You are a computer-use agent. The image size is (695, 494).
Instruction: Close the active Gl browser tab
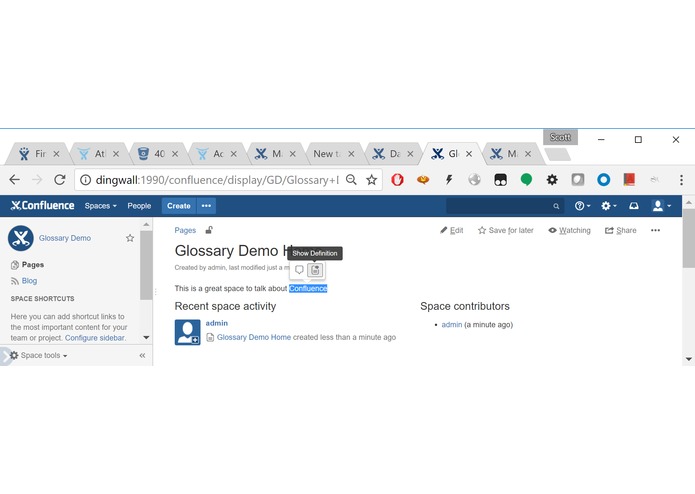(469, 154)
